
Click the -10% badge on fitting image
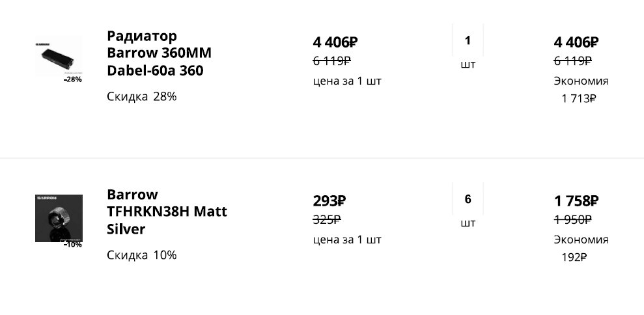click(x=73, y=245)
